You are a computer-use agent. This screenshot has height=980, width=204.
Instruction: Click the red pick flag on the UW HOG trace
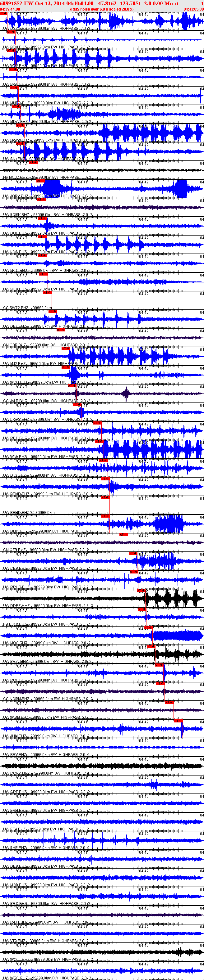tap(148, 628)
